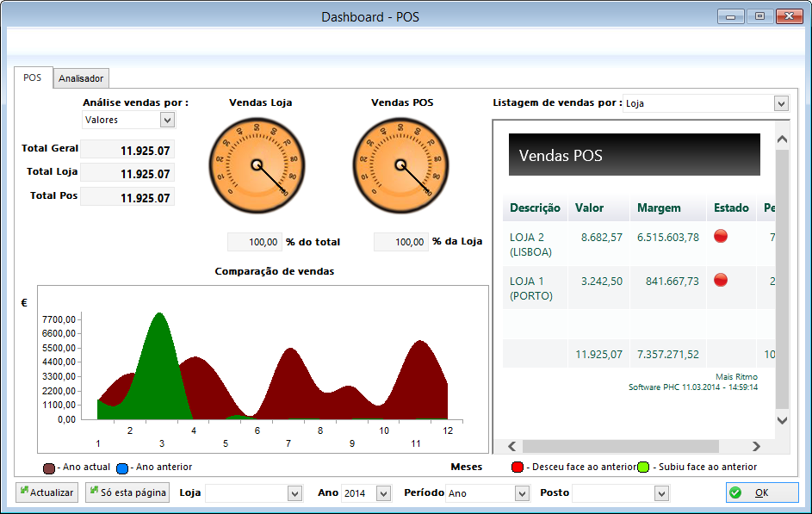Open the Análise vendas por Valores dropdown
Screen dimensions: 812x514
tap(167, 120)
